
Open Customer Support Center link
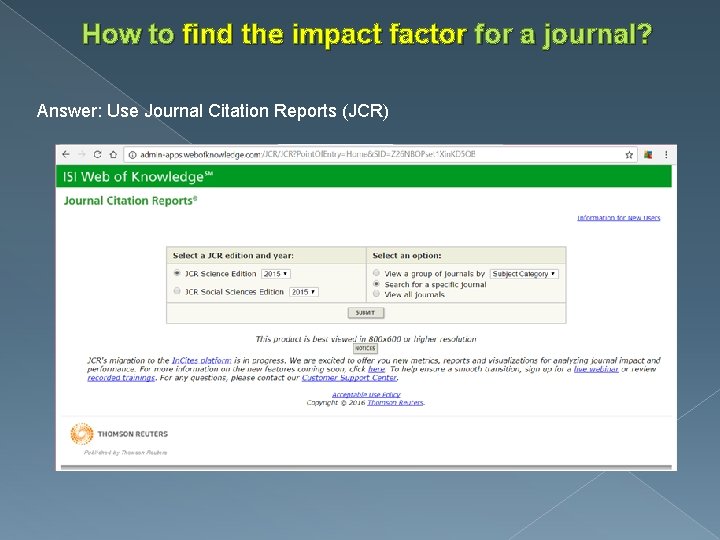click(x=349, y=377)
